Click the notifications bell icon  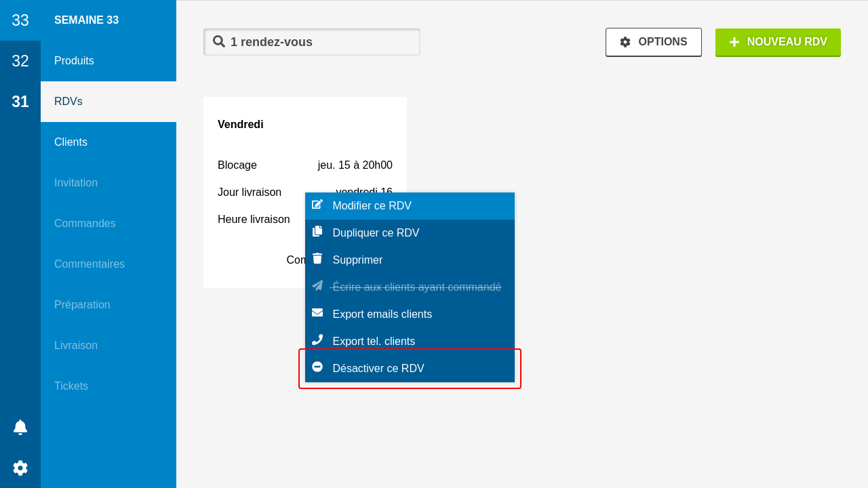point(20,427)
